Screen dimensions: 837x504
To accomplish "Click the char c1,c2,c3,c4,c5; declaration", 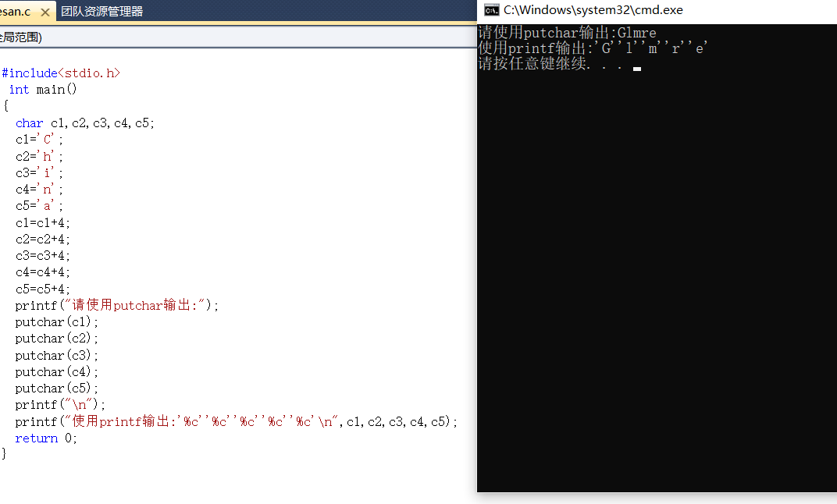I will (x=85, y=123).
